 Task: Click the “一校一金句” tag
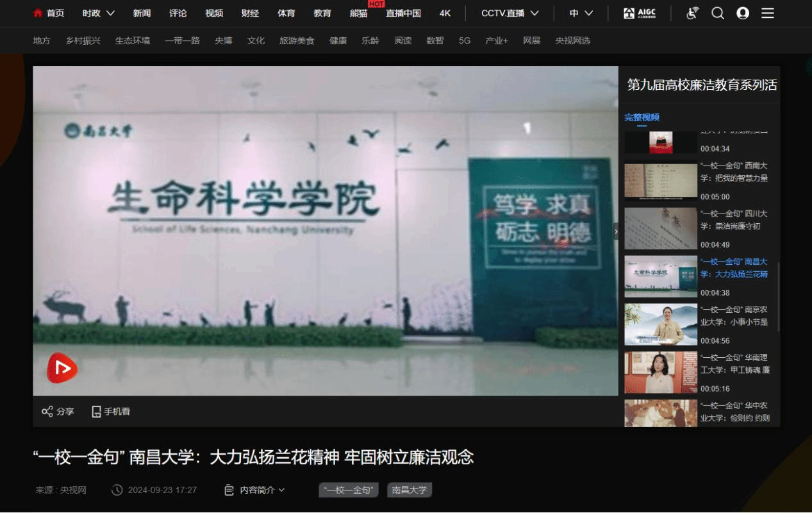click(349, 490)
